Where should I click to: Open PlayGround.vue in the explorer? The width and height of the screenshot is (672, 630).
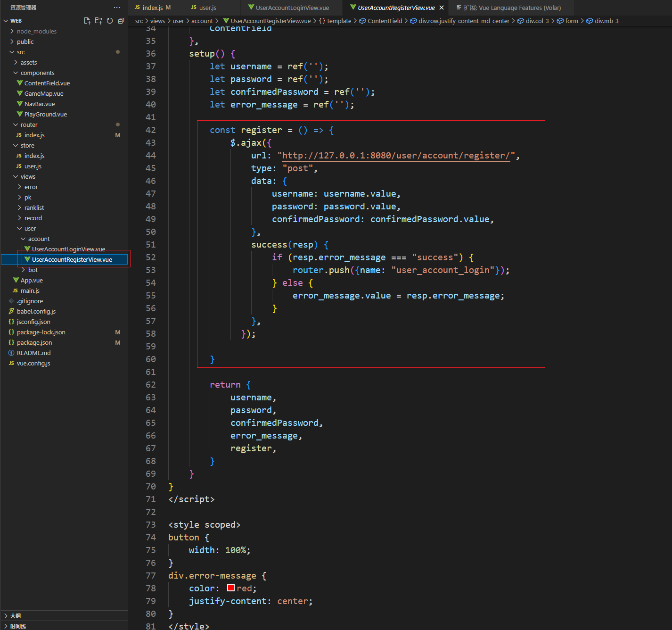(46, 114)
